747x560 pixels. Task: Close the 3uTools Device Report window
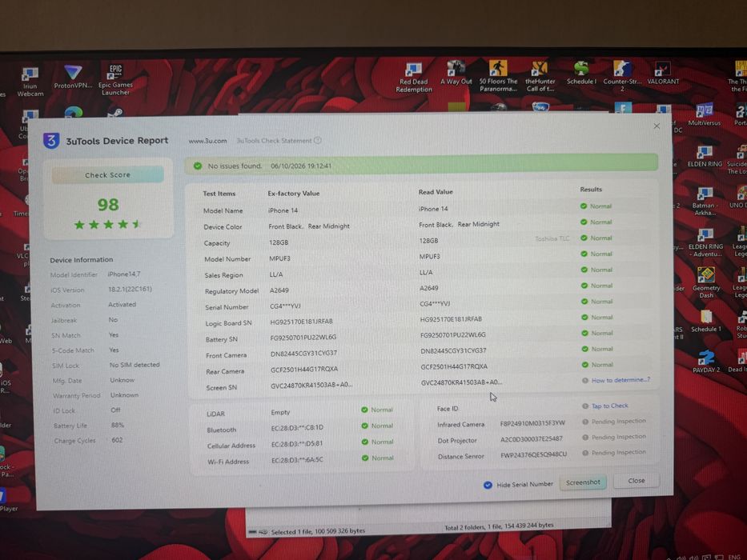657,126
